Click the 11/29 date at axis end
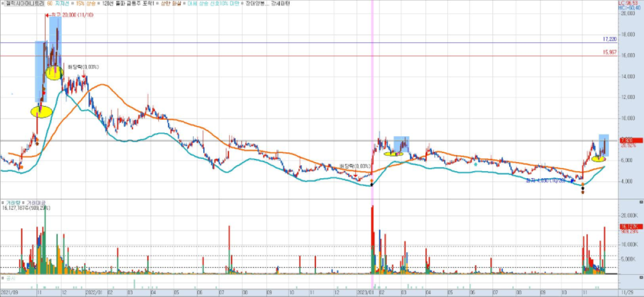The height and width of the screenshot is (297, 644). tap(627, 292)
